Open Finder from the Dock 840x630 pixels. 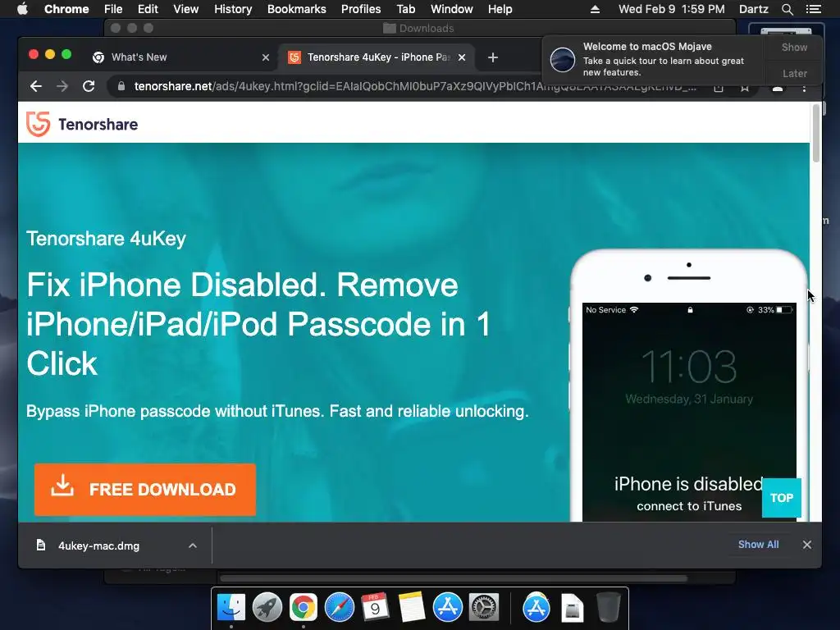(x=231, y=608)
